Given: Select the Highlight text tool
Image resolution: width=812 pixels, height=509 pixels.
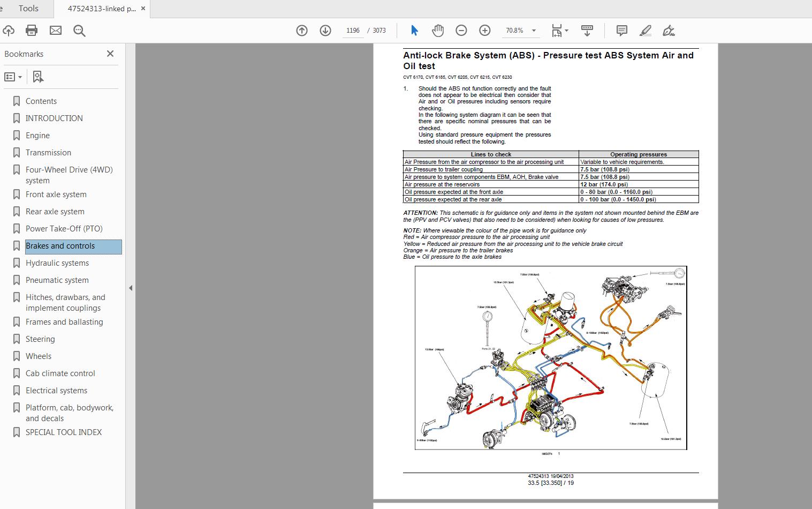Looking at the screenshot, I should pyautogui.click(x=645, y=31).
